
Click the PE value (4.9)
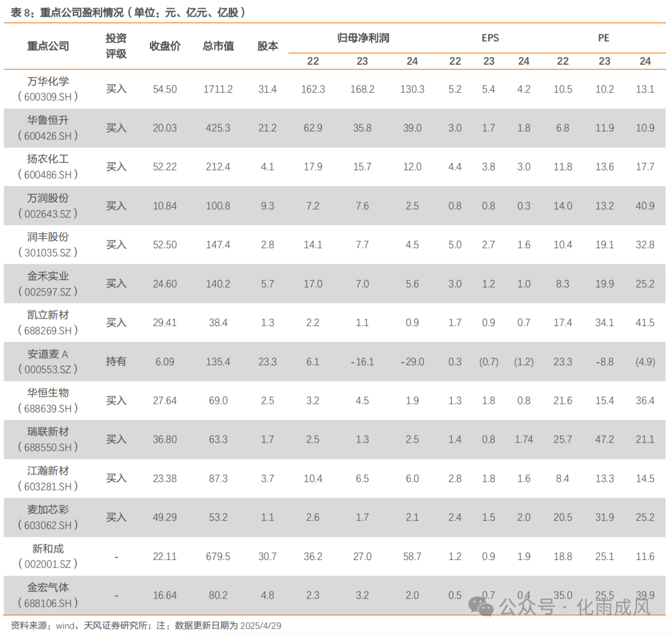645,361
